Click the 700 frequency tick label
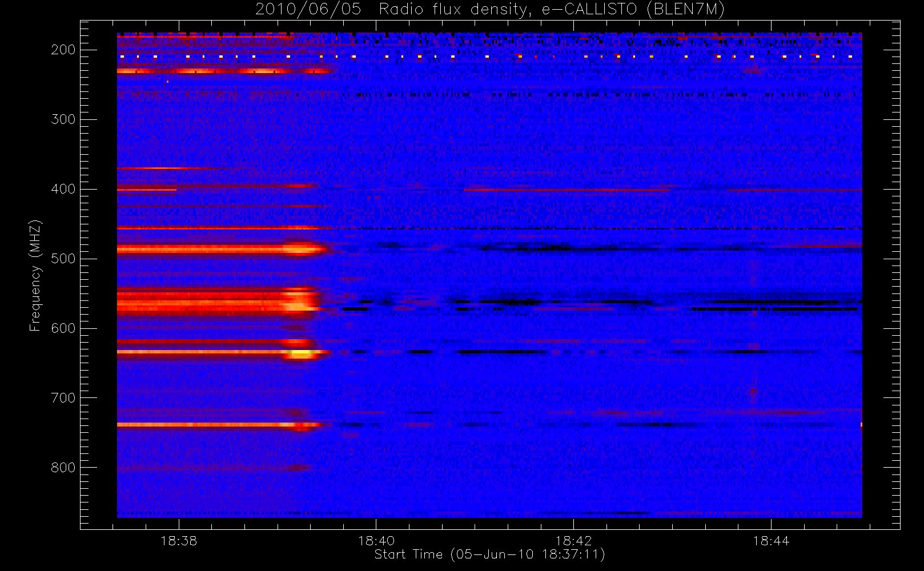The image size is (924, 571). [x=63, y=398]
